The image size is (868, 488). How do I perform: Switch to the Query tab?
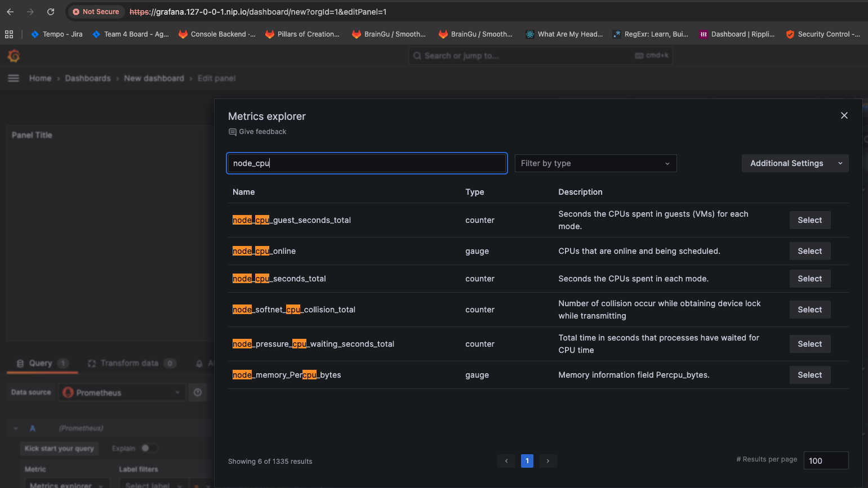point(42,363)
